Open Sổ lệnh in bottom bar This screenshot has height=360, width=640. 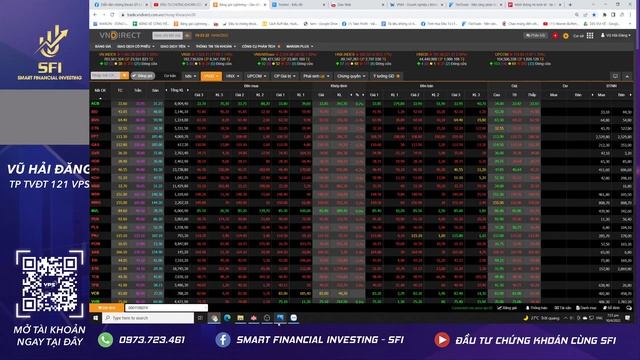611,308
